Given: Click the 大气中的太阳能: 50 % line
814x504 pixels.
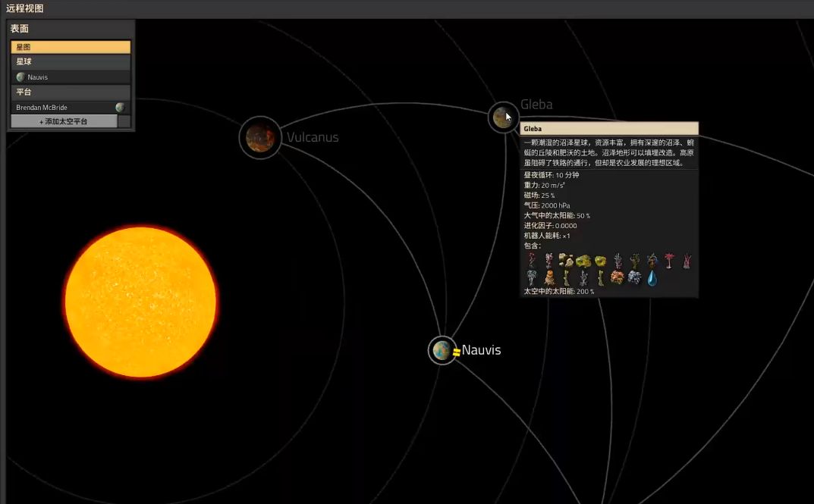Looking at the screenshot, I should click(x=557, y=216).
